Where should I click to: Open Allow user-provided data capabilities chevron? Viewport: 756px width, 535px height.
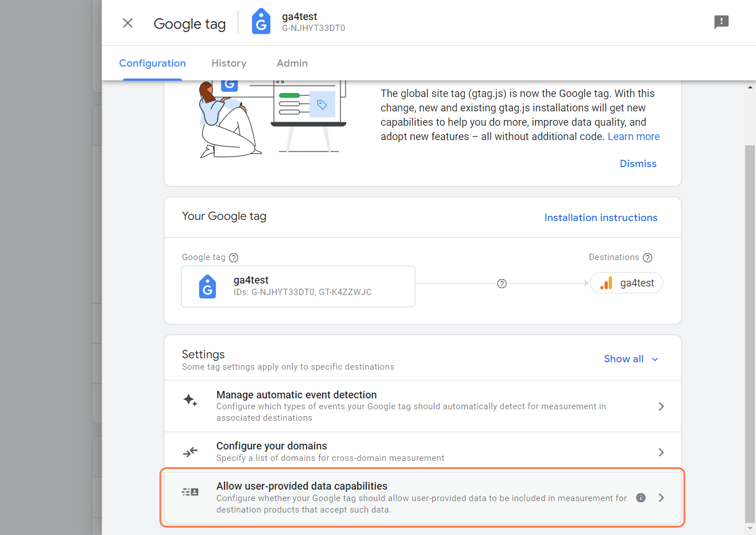click(x=661, y=498)
